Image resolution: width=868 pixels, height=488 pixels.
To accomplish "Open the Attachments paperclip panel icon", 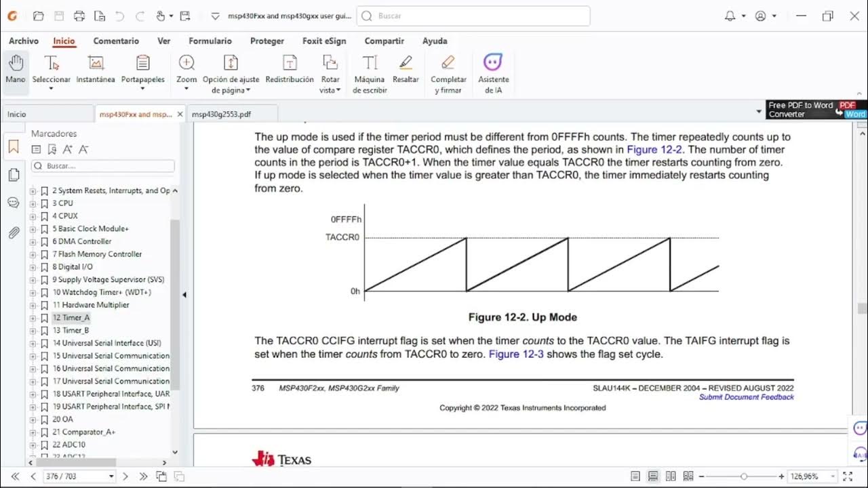I will (14, 233).
